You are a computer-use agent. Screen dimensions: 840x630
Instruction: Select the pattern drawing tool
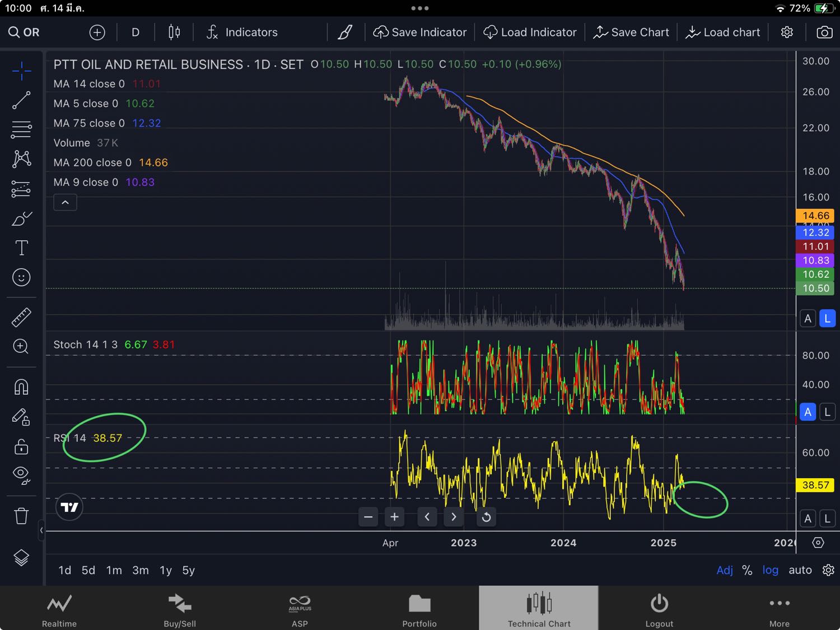point(21,159)
